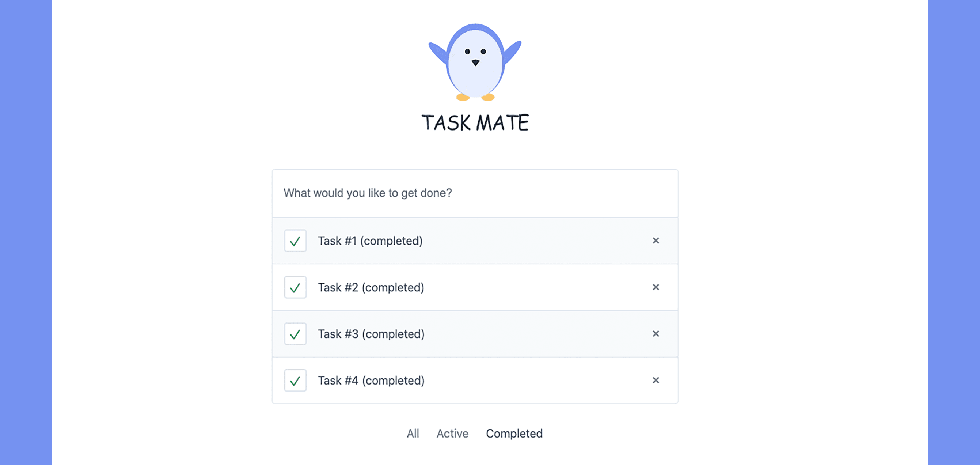The width and height of the screenshot is (980, 465).
Task: Click the green checkmark on Task #1
Action: [295, 241]
